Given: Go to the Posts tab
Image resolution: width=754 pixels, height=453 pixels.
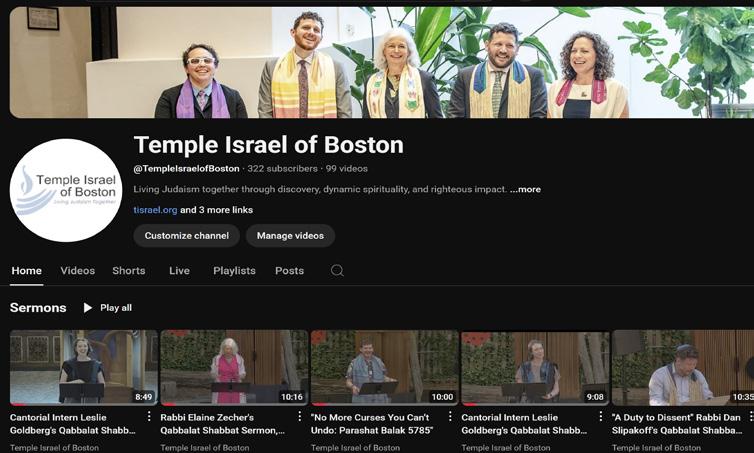Looking at the screenshot, I should (289, 271).
